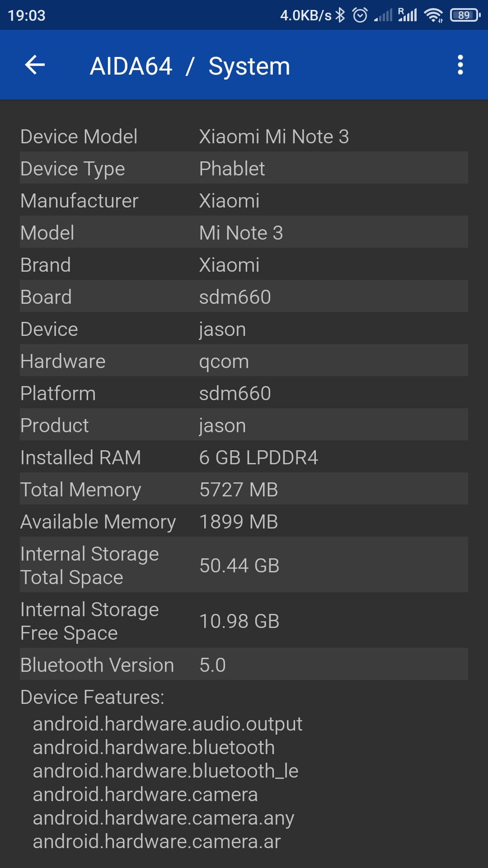Image resolution: width=488 pixels, height=868 pixels.
Task: Select the Device Model row
Action: click(x=181, y=136)
